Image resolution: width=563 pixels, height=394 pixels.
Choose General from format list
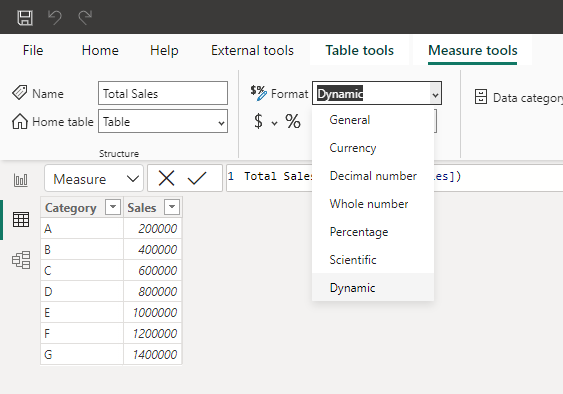pyautogui.click(x=373, y=120)
